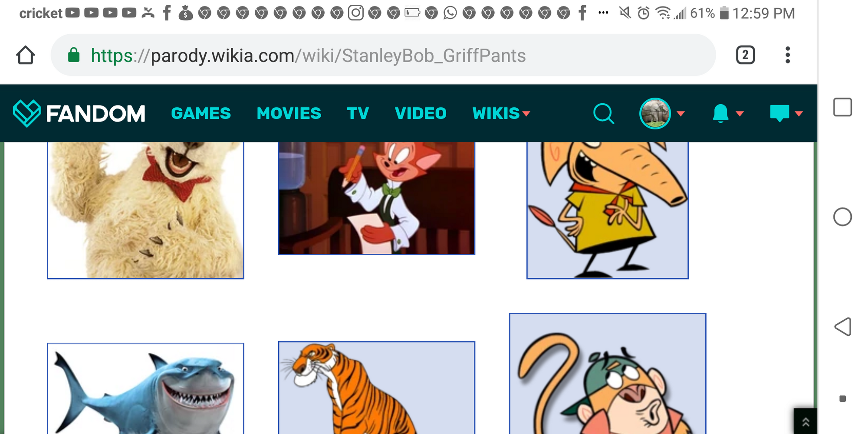Click the user profile avatar

coord(655,113)
